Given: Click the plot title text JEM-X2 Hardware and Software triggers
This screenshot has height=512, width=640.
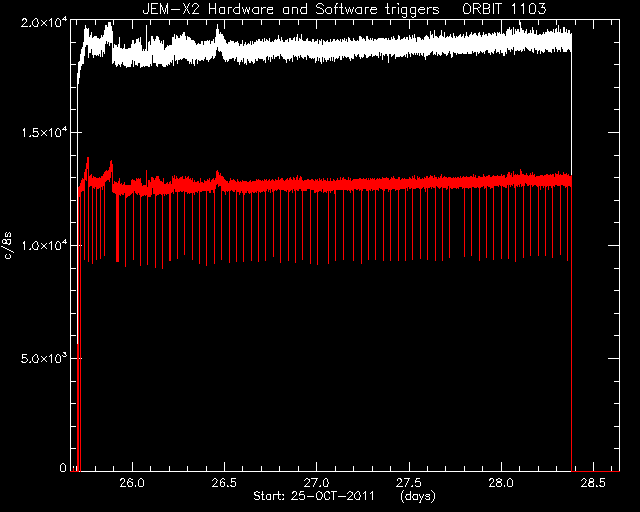Looking at the screenshot, I should tap(291, 9).
